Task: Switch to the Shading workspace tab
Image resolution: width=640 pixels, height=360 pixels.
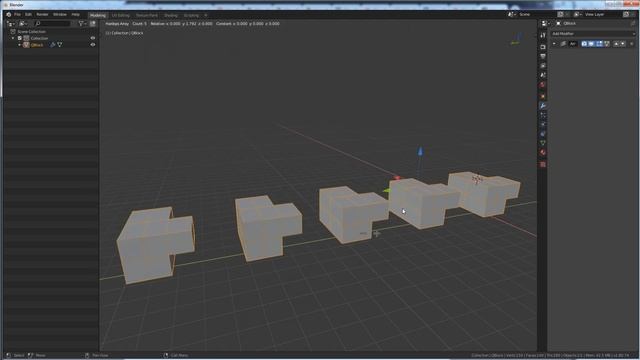Action: 171,15
